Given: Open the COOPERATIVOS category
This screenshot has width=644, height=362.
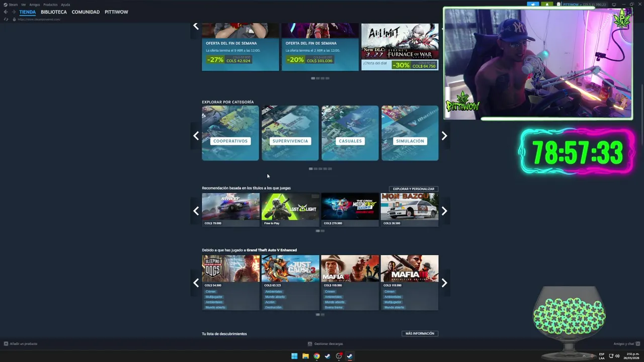Looking at the screenshot, I should click(x=230, y=133).
